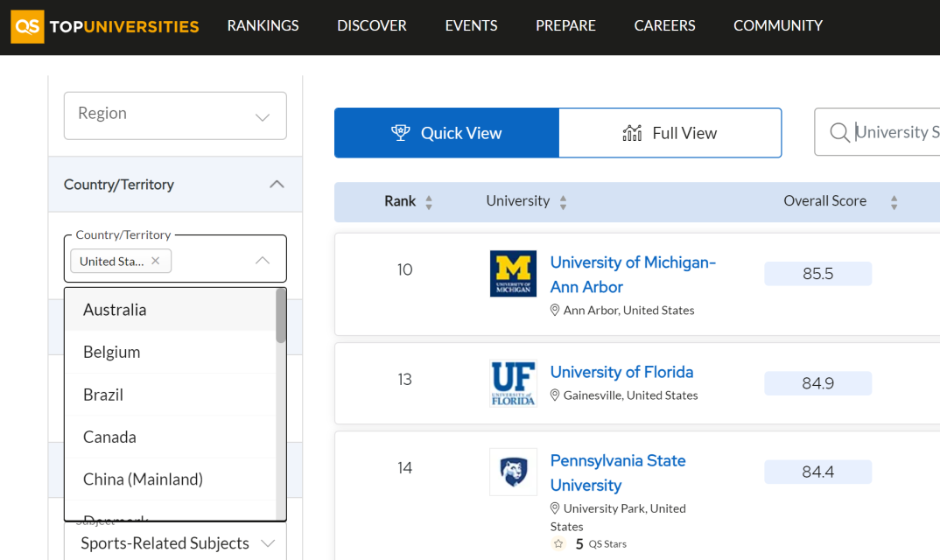Click the 85.5 overall score value
This screenshot has height=560, width=940.
817,274
